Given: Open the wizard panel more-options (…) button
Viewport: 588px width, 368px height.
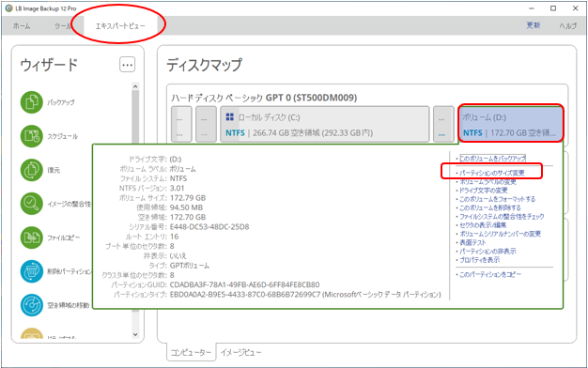Looking at the screenshot, I should (x=127, y=65).
